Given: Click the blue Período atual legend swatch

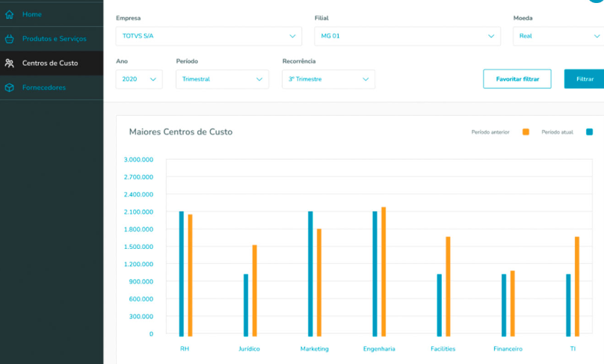Looking at the screenshot, I should pos(589,132).
